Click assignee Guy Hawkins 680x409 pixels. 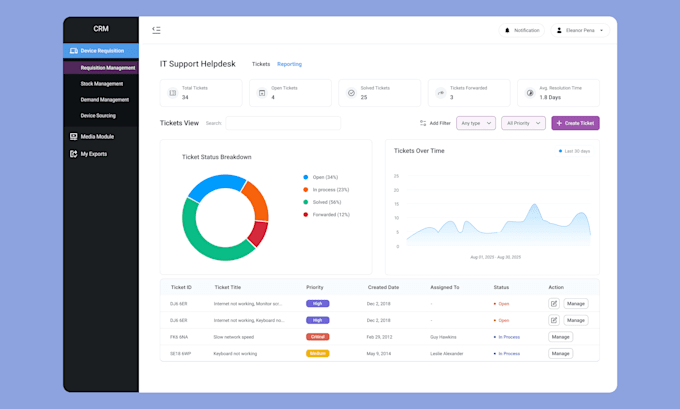[443, 337]
